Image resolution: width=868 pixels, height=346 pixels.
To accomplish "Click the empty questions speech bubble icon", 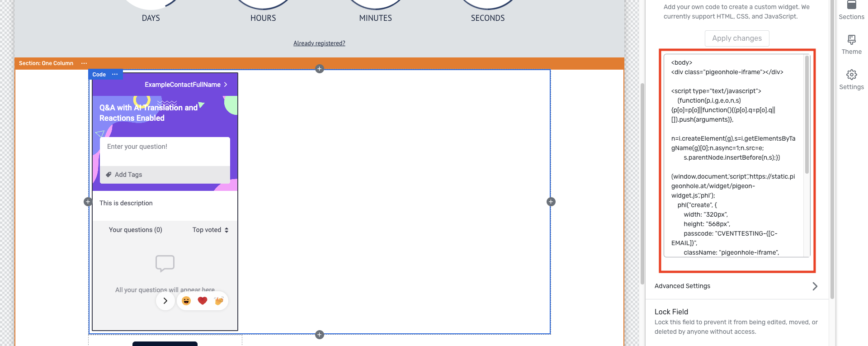I will 165,263.
